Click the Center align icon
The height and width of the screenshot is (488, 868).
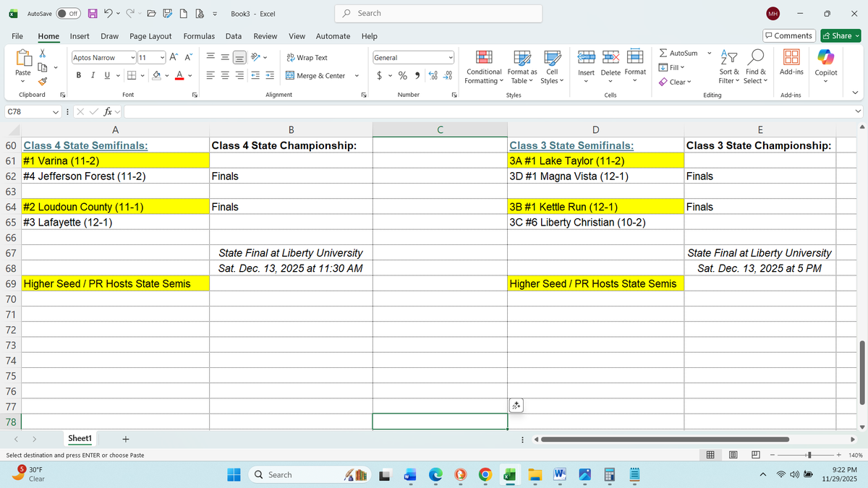coord(224,75)
